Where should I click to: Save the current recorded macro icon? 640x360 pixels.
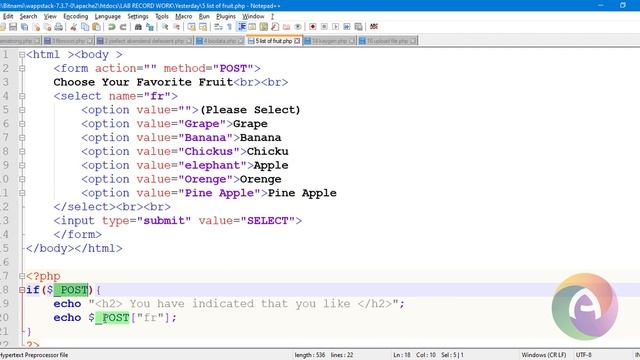click(358, 27)
